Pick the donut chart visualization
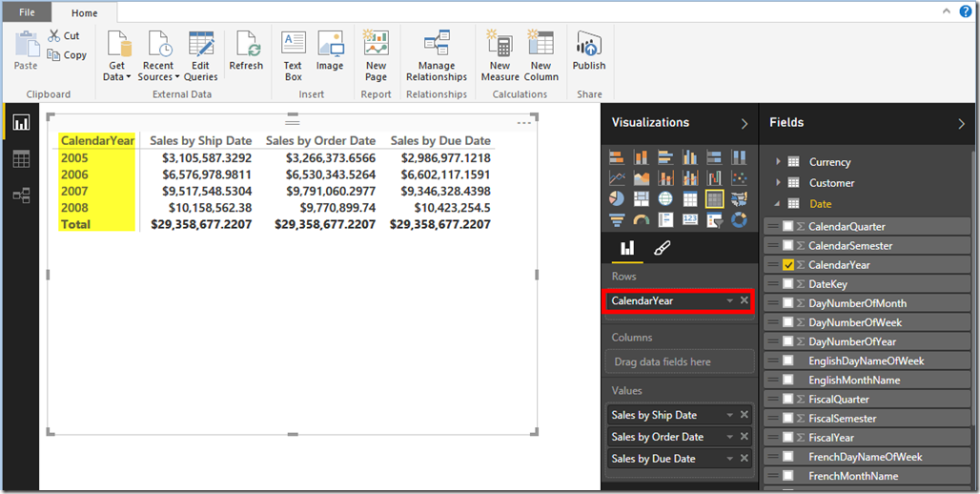The height and width of the screenshot is (494, 980). pyautogui.click(x=739, y=219)
